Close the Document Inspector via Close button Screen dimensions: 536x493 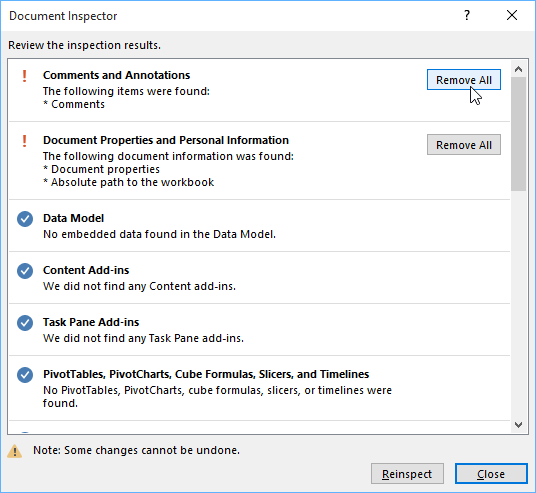point(491,474)
